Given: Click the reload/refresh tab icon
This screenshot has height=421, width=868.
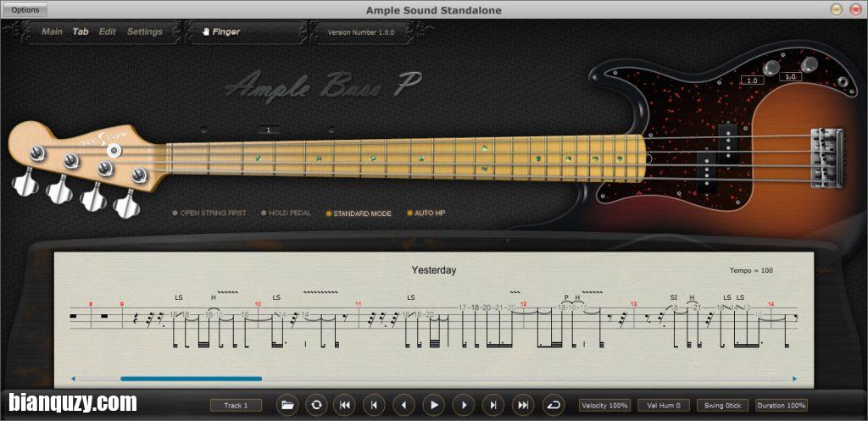Looking at the screenshot, I should (x=316, y=406).
